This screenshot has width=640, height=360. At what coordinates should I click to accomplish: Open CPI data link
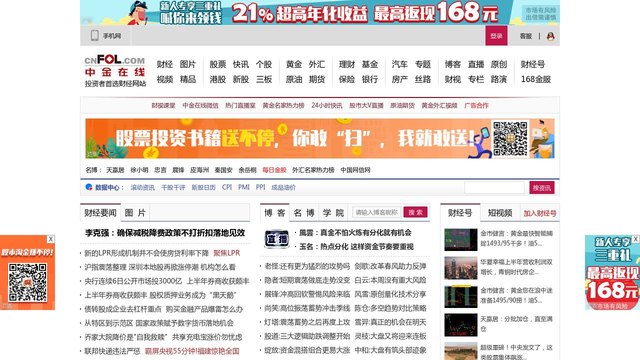click(227, 187)
